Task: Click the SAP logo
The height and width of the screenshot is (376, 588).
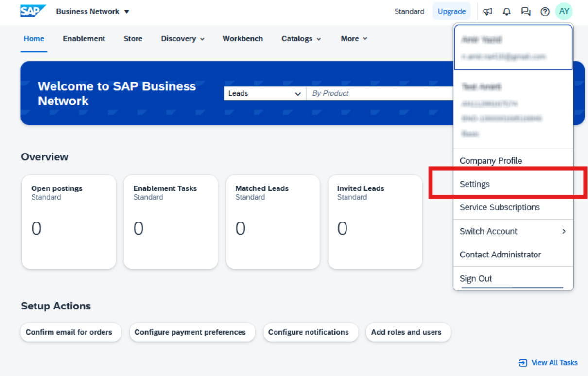Action: (x=33, y=11)
